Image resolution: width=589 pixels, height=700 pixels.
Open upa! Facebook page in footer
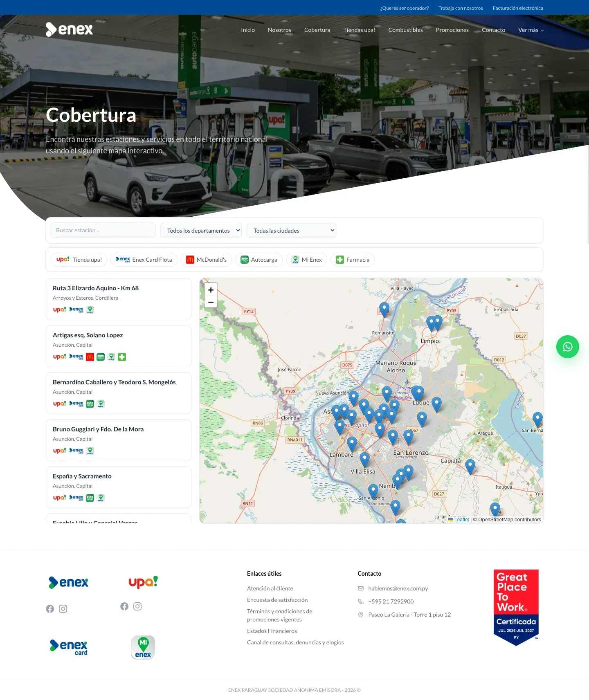pos(124,606)
